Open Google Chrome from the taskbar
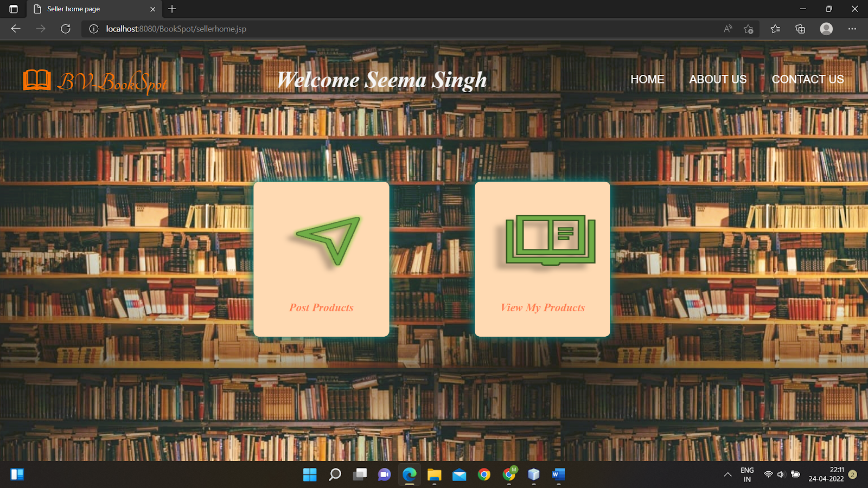 [x=484, y=475]
